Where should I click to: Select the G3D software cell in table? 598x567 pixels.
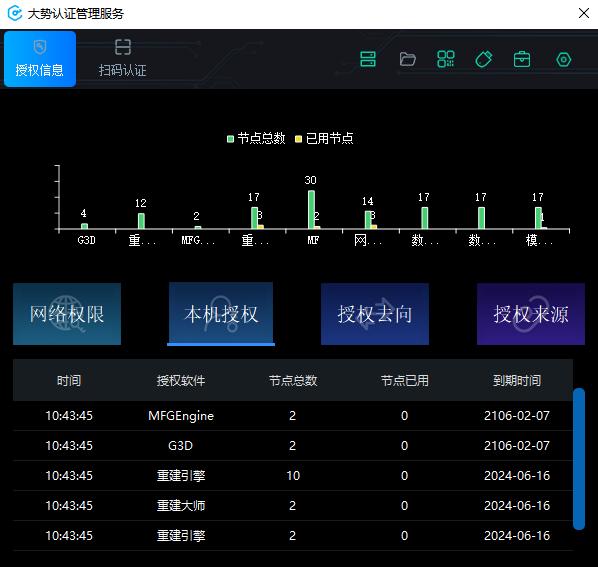coord(181,446)
